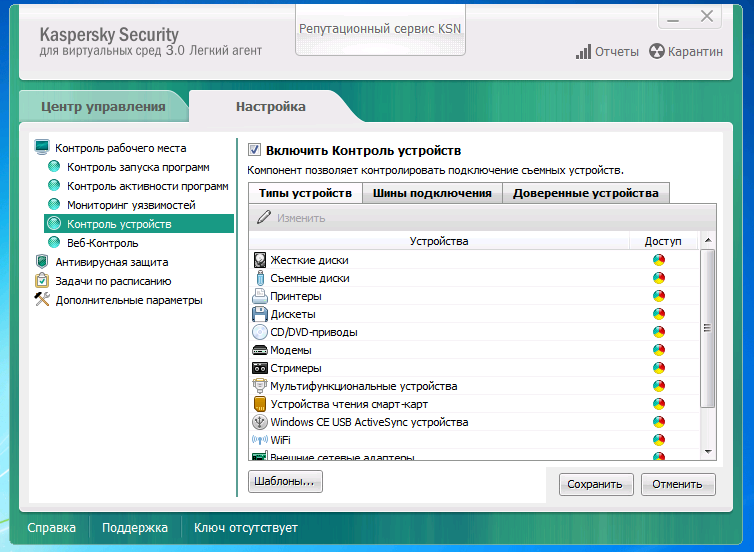Click the hard disk icon beside Жесткие диски
The width and height of the screenshot is (754, 552).
[x=260, y=260]
